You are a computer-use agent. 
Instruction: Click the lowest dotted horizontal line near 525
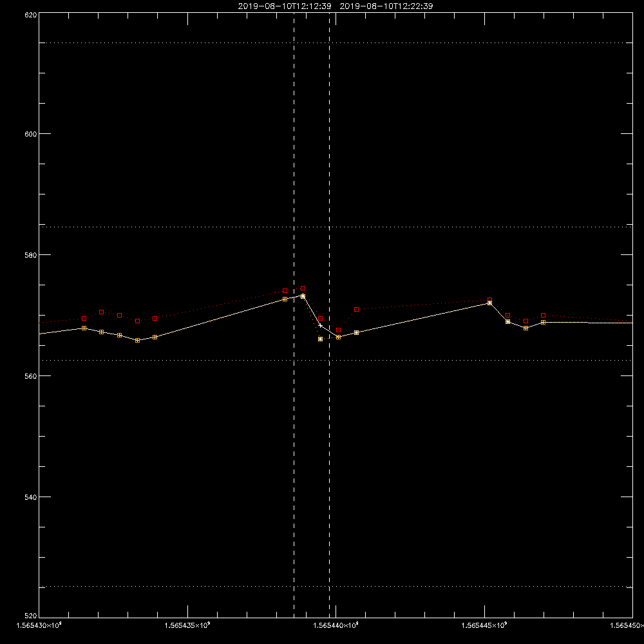coord(336,587)
